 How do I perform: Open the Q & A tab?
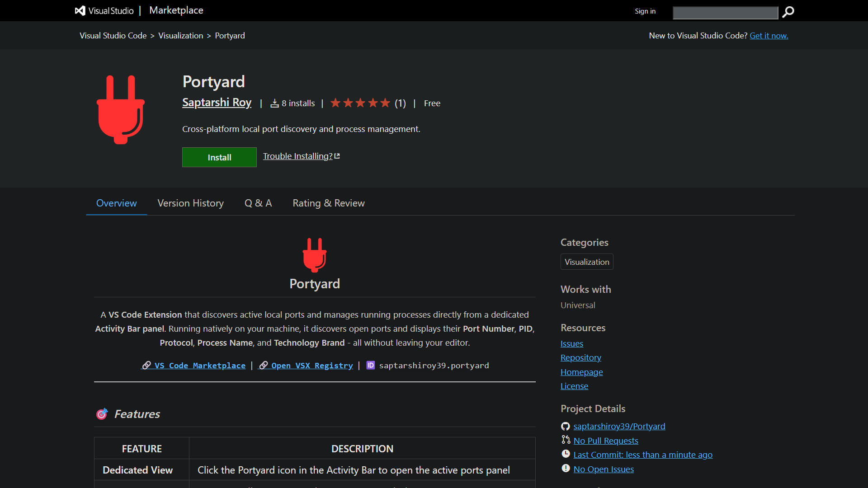[258, 203]
